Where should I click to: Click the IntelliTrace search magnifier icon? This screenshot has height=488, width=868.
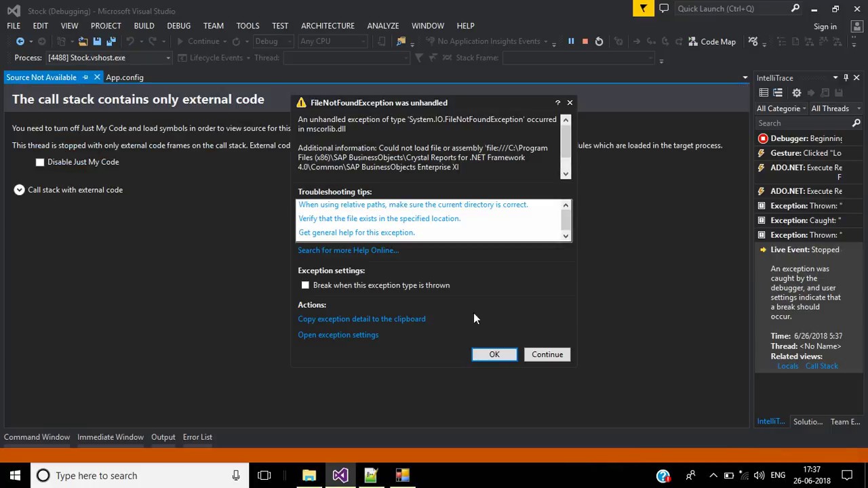point(856,123)
